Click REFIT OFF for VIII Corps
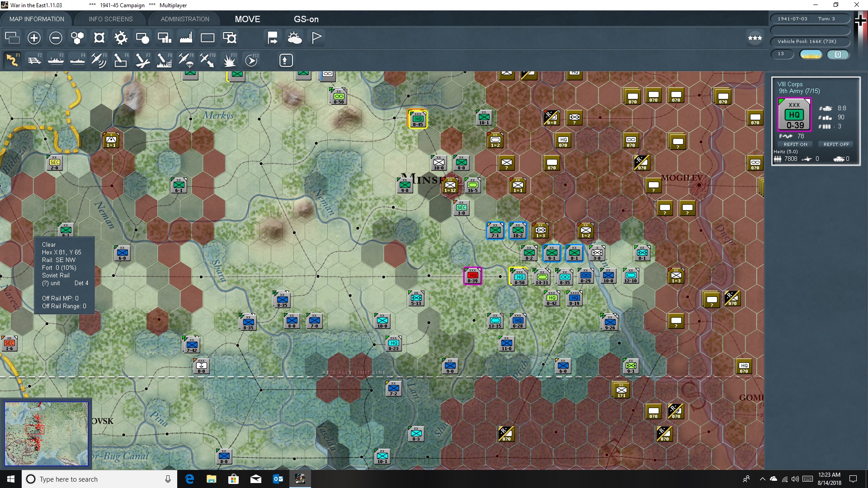This screenshot has height=488, width=868. click(836, 144)
